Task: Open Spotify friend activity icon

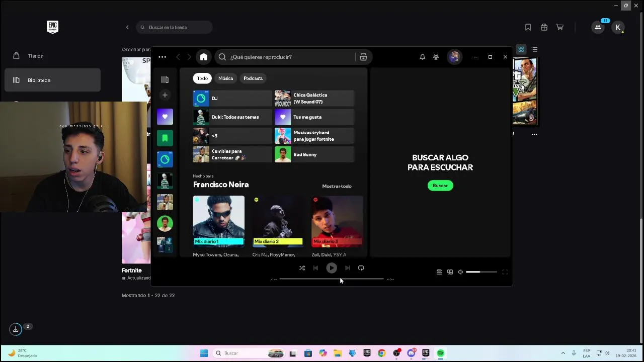Action: click(x=436, y=57)
